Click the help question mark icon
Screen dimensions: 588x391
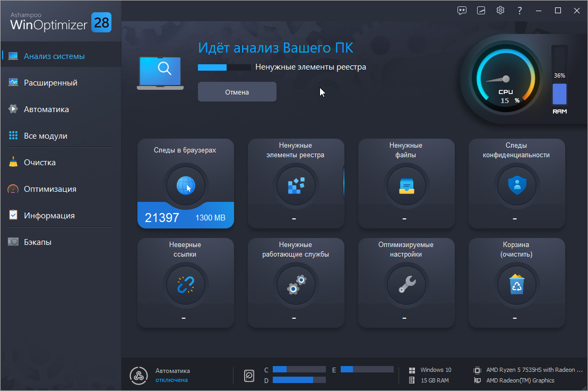pyautogui.click(x=520, y=11)
